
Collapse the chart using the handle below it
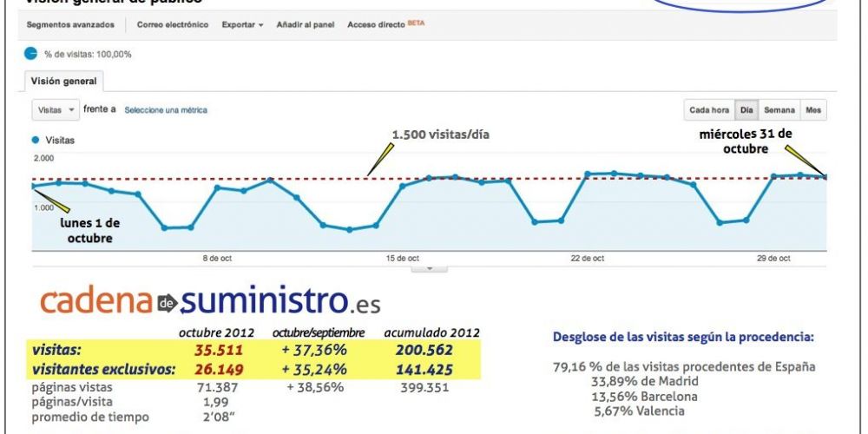point(430,268)
